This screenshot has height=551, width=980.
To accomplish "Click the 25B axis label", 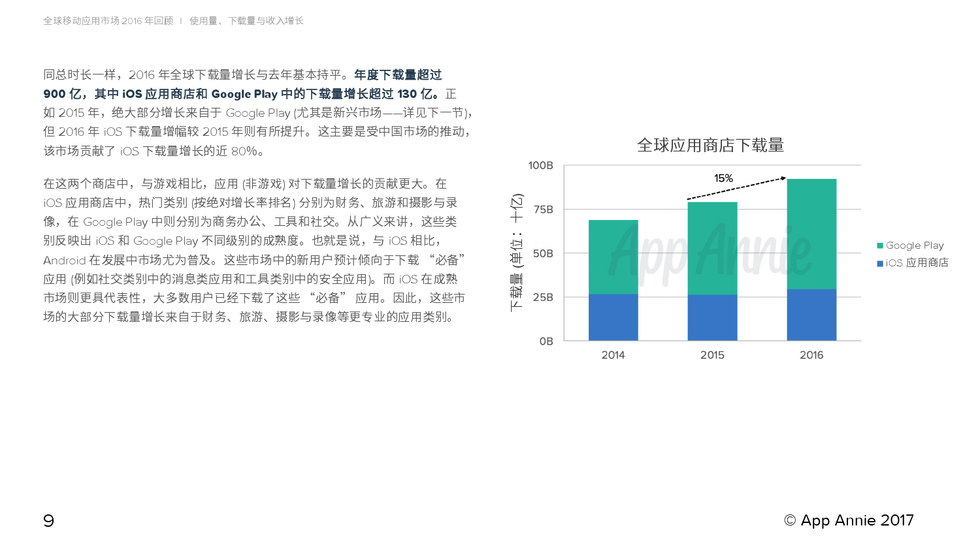I will [544, 297].
